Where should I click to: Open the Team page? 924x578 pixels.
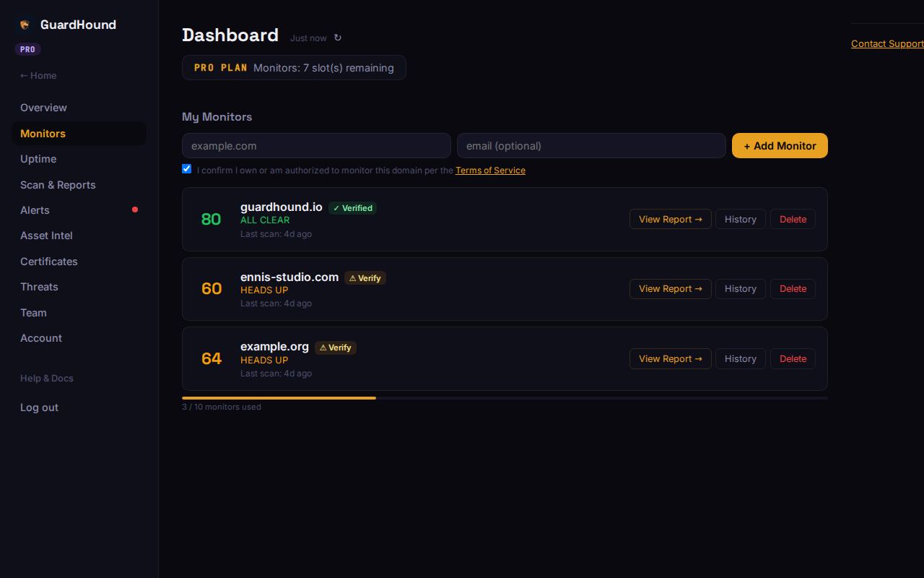point(79,313)
